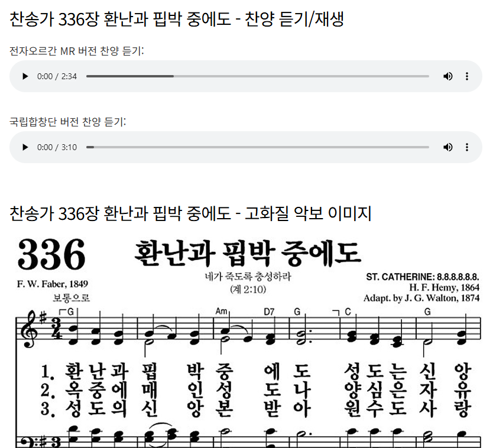Click the large '336' number in the score

[x=51, y=254]
